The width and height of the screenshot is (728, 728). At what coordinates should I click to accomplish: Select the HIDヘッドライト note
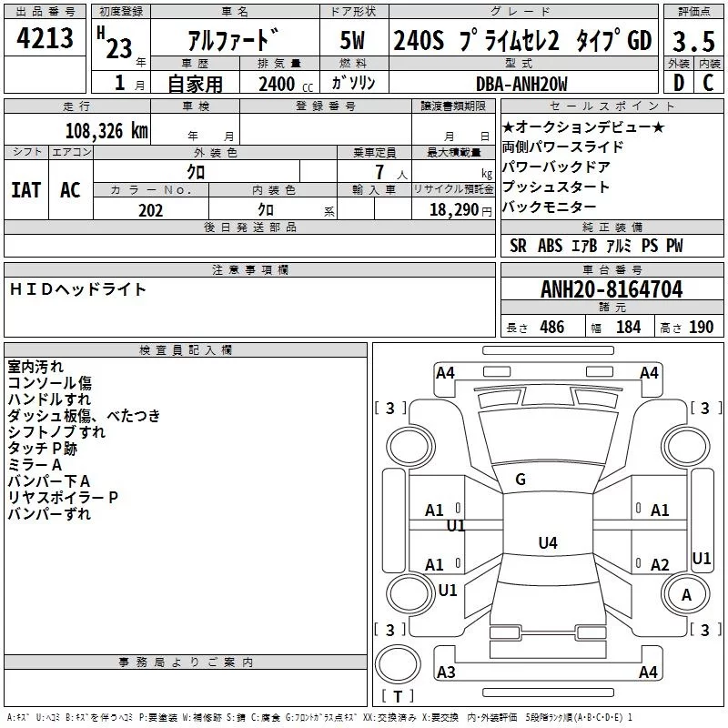(x=77, y=289)
